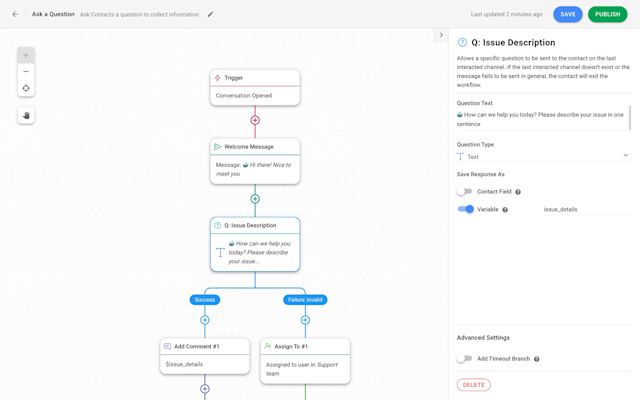
Task: Select the Failure: Invalid branch label
Action: [305, 300]
